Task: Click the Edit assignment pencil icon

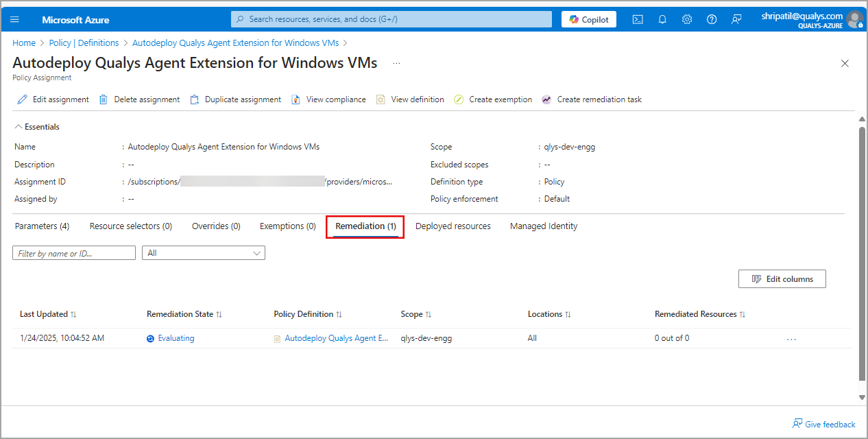Action: 21,99
